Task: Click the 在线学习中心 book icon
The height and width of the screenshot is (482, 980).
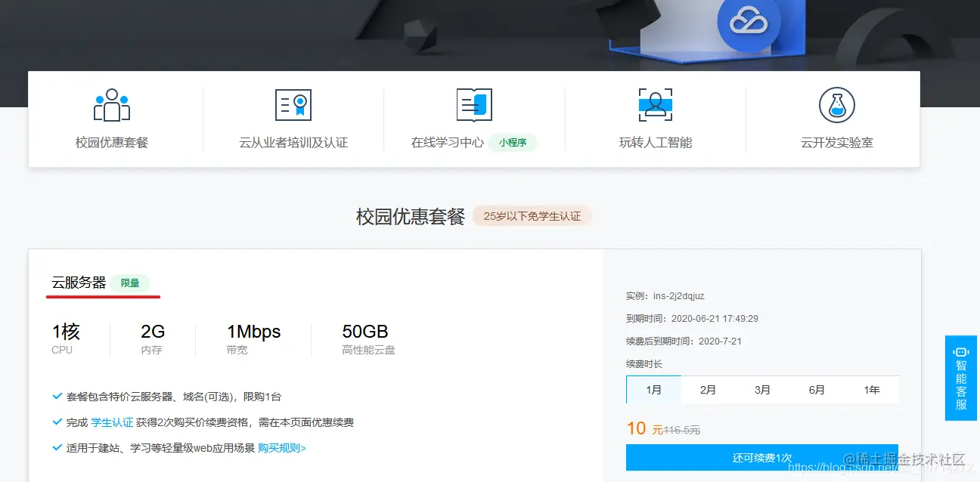Action: tap(474, 105)
